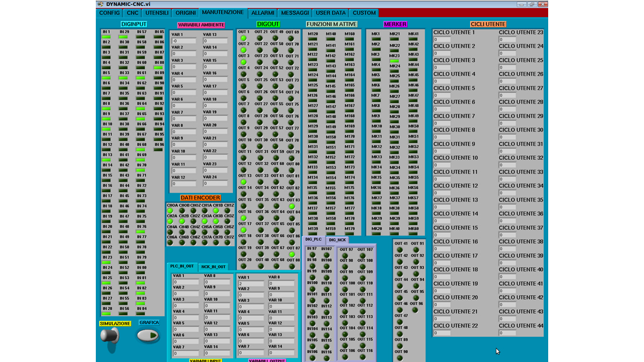Click the CICLO UTENTE 44 value field

coord(507,333)
